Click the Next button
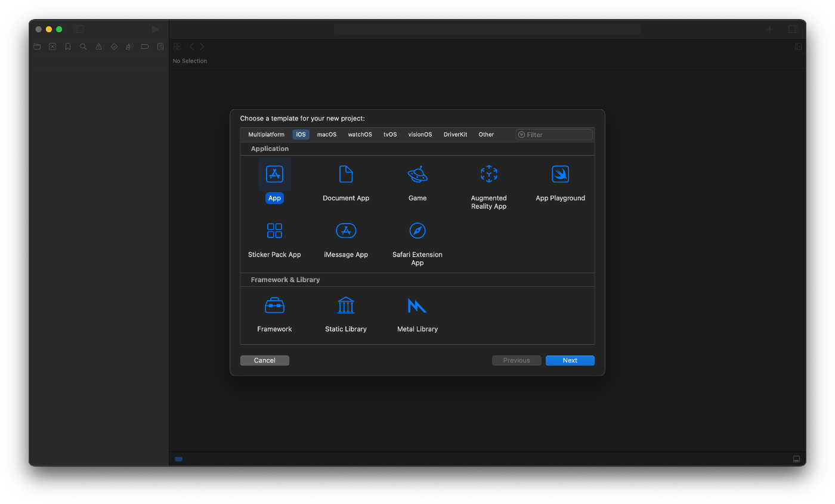The width and height of the screenshot is (835, 504). [570, 360]
